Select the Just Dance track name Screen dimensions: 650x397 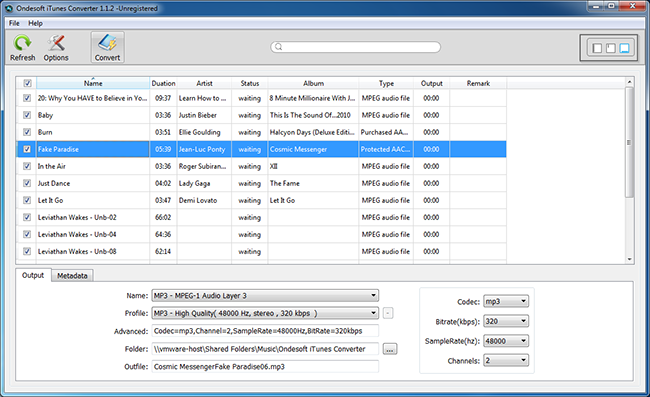pyautogui.click(x=54, y=183)
